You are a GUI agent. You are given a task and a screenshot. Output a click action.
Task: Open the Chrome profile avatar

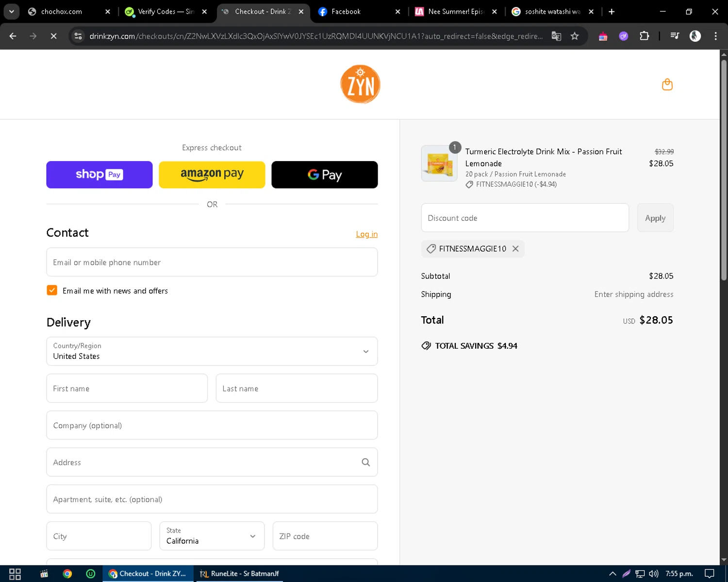[x=695, y=36]
